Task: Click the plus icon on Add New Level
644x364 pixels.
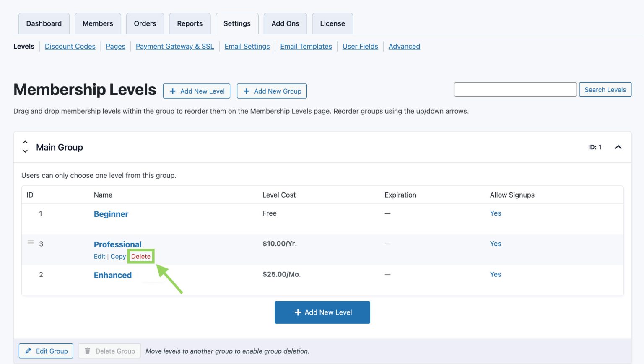Action: pyautogui.click(x=173, y=91)
